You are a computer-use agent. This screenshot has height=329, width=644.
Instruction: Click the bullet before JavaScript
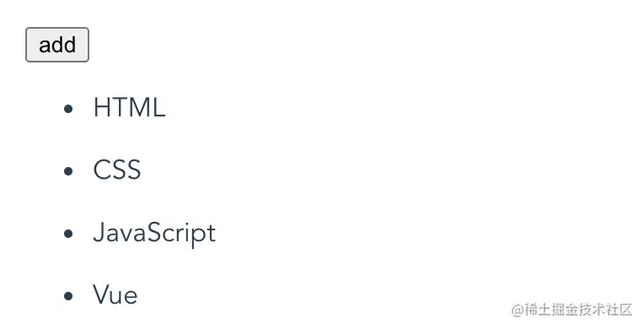[x=68, y=234]
